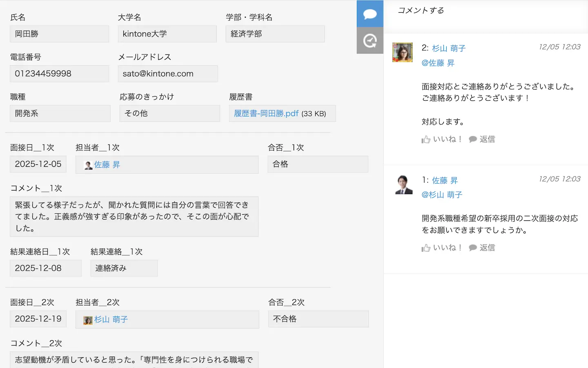Open 佐藤 昇 user link in 担当者__1次
The width and height of the screenshot is (588, 368).
pos(107,165)
